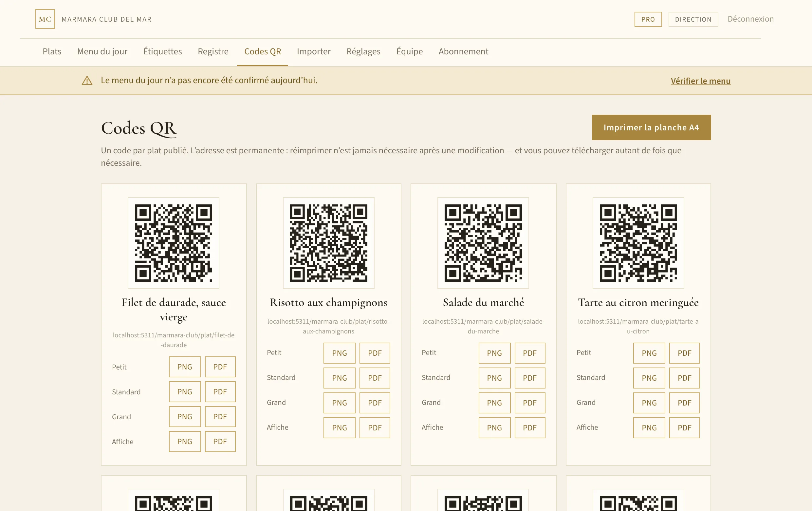
Task: Click MARMARA CLUB DEL MAR brand name
Action: click(106, 19)
